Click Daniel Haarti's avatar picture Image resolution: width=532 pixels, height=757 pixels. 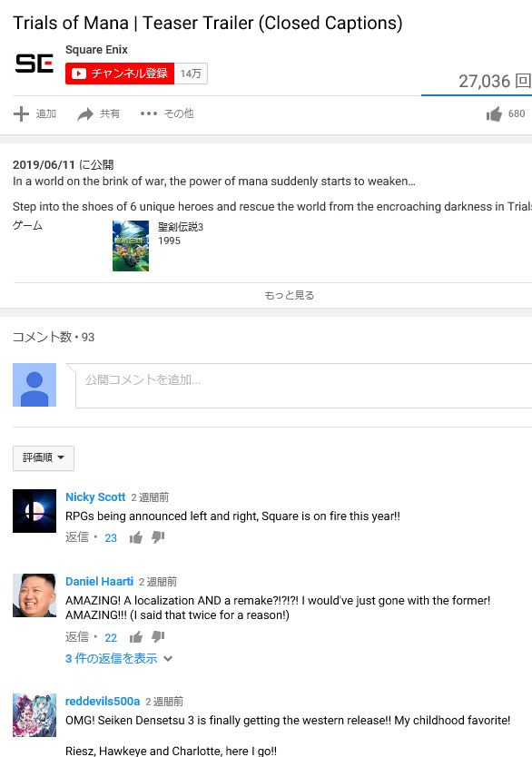[x=34, y=595]
